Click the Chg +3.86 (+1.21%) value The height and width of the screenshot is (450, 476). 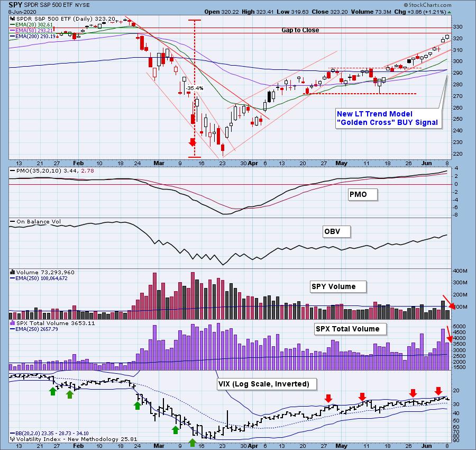(x=420, y=12)
